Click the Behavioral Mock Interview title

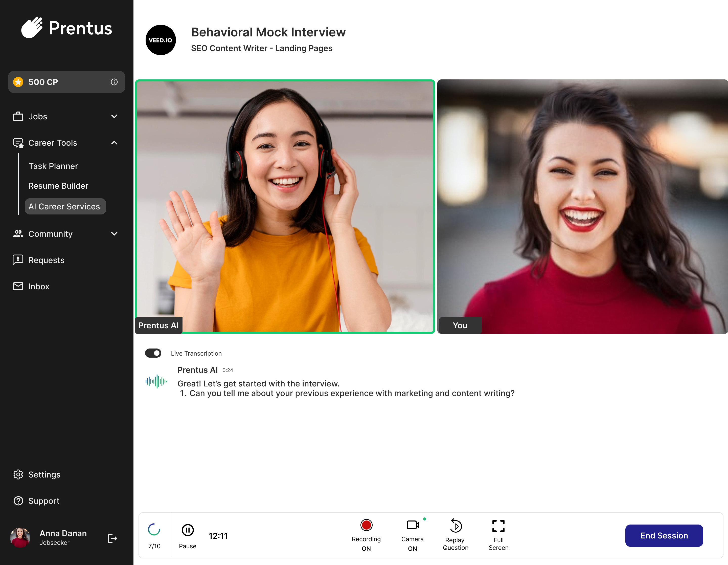[268, 32]
